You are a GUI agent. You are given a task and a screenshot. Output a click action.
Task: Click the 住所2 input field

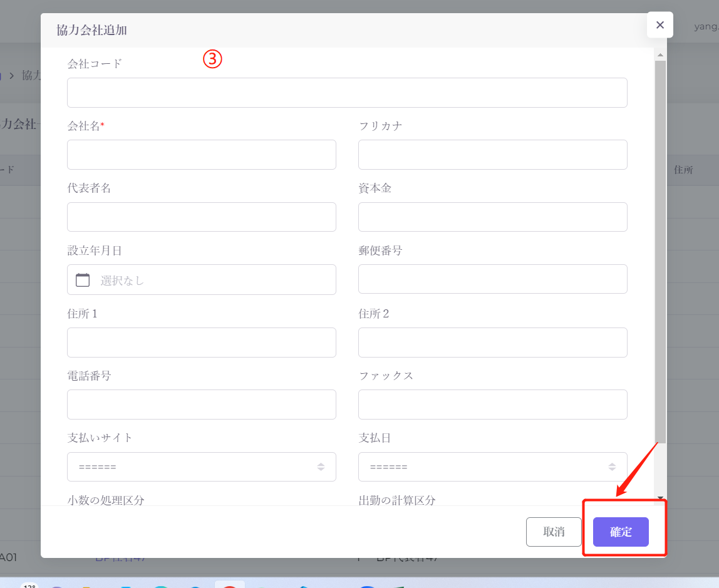[x=492, y=343]
